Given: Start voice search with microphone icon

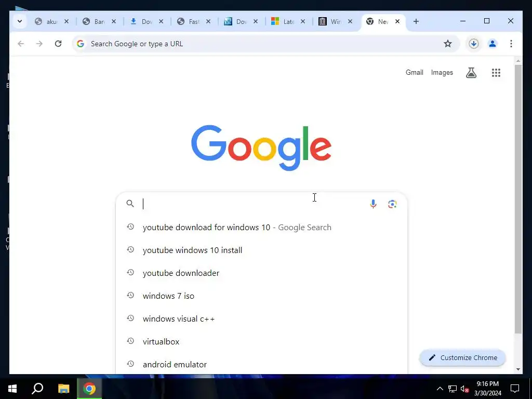Looking at the screenshot, I should tap(373, 204).
